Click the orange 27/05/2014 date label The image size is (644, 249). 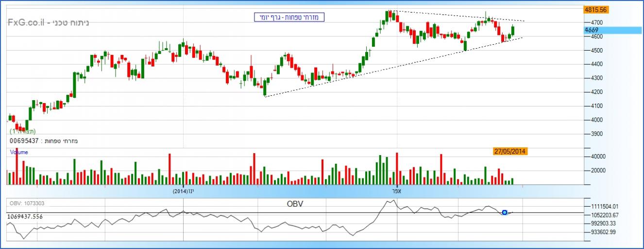point(509,152)
